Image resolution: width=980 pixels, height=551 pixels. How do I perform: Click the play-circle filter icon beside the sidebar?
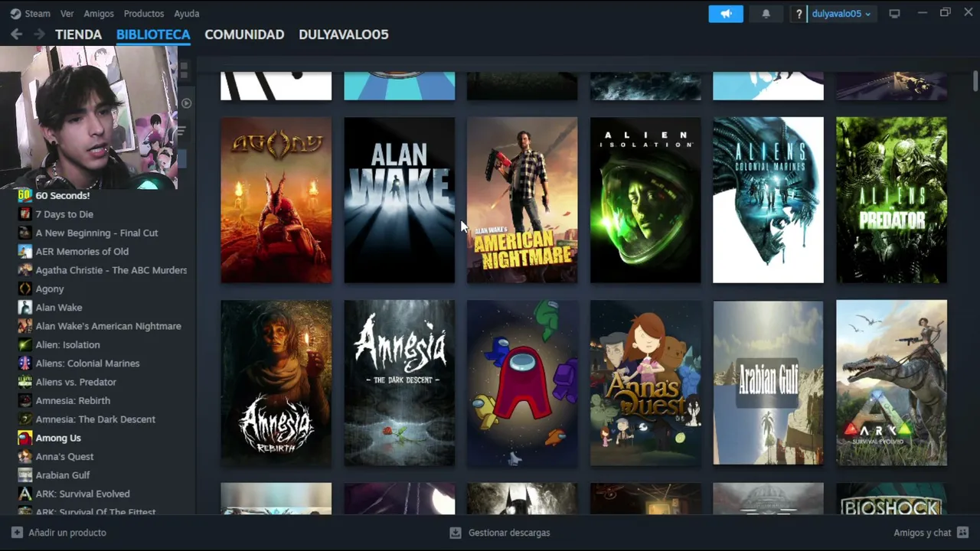[x=186, y=103]
